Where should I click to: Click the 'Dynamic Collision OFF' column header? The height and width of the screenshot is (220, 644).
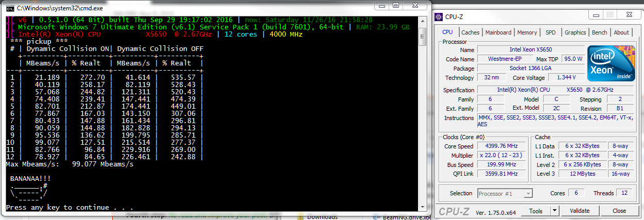pyautogui.click(x=160, y=48)
